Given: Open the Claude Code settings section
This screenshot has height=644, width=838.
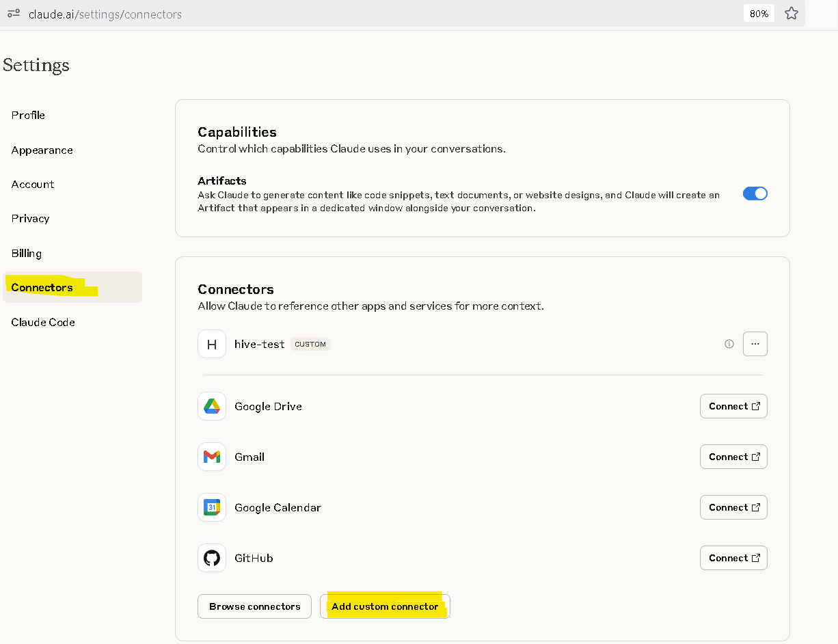Looking at the screenshot, I should (x=43, y=322).
